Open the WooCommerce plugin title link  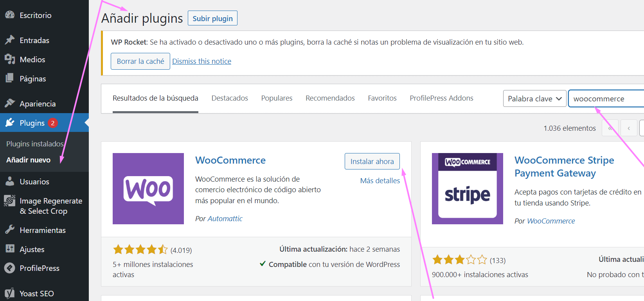pos(230,160)
